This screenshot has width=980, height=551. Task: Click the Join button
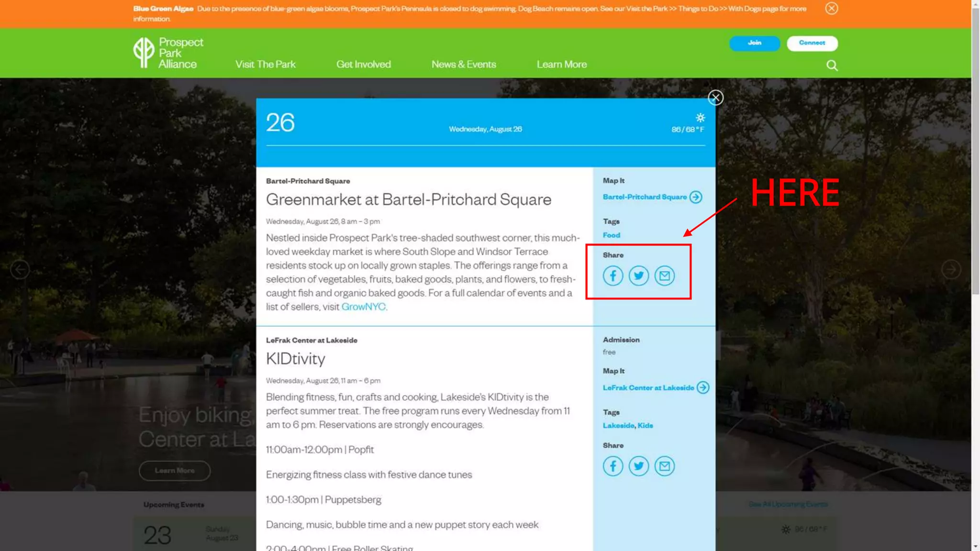(754, 43)
